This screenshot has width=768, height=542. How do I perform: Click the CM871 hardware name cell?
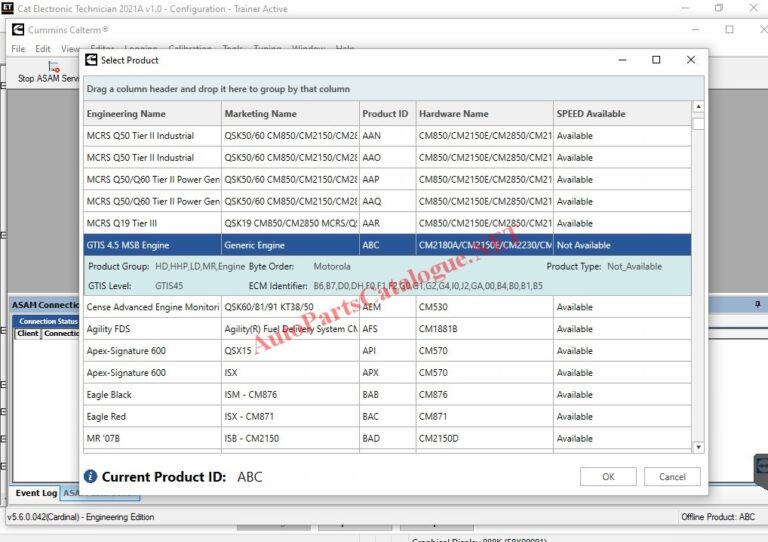tap(484, 417)
